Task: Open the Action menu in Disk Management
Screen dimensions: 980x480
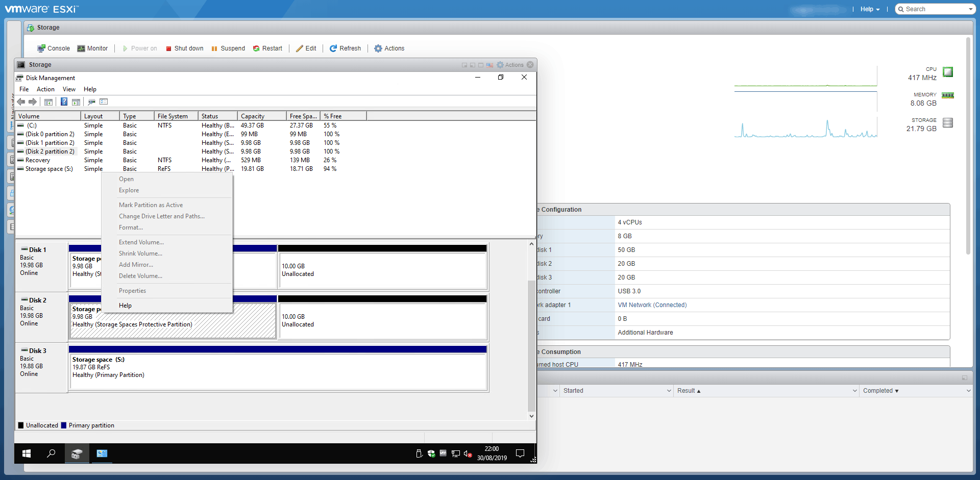Action: (x=45, y=89)
